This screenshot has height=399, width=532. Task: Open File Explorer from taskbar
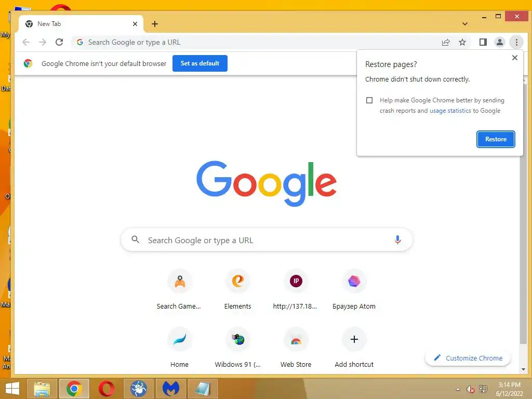(42, 389)
